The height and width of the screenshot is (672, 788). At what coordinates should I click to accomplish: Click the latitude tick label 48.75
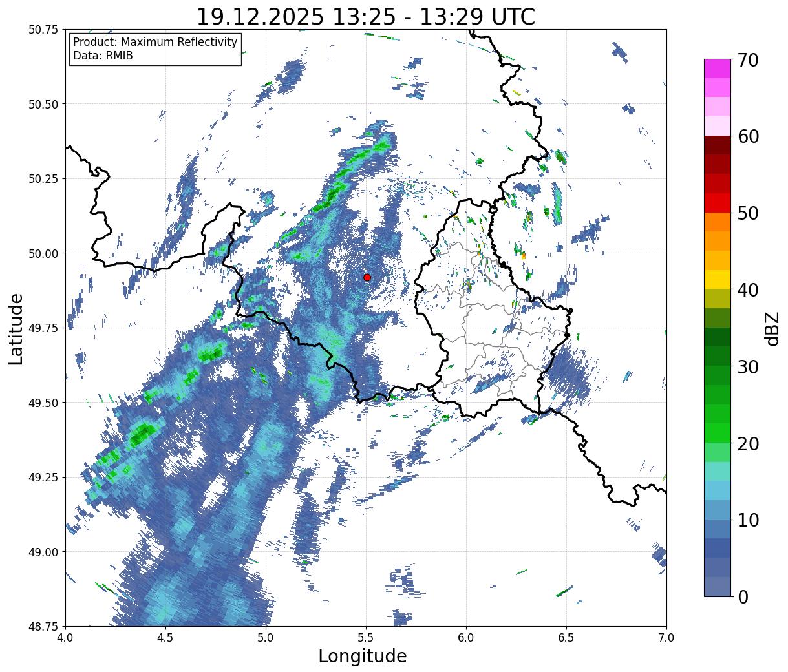coord(43,626)
